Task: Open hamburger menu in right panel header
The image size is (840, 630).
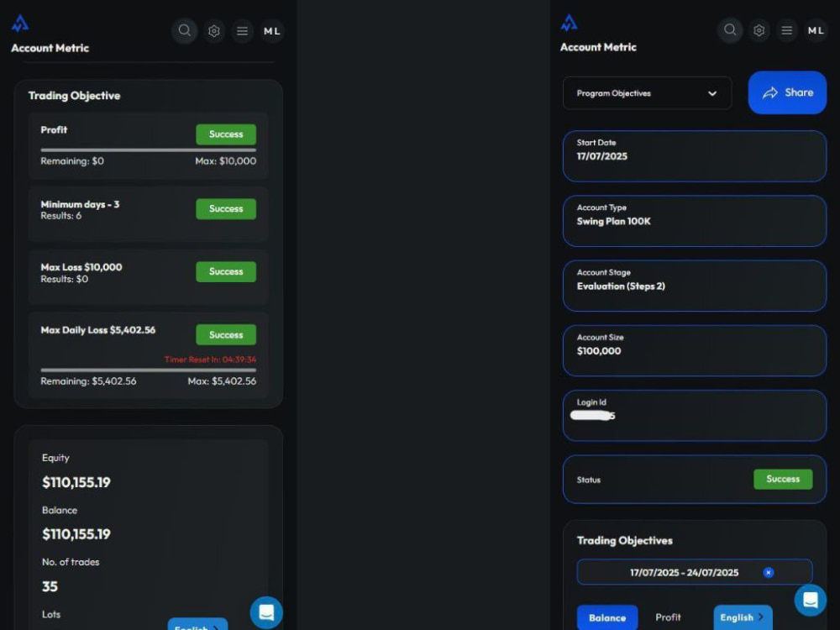Action: tap(786, 30)
